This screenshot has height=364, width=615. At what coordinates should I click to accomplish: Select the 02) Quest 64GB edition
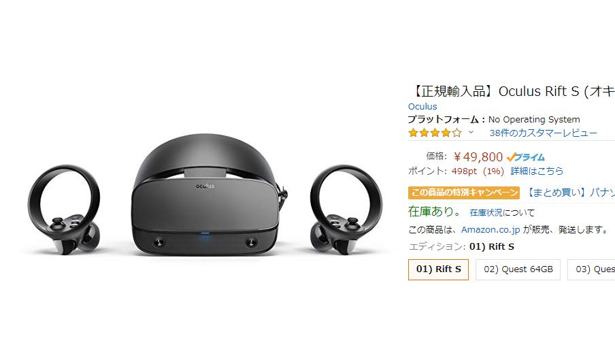pos(518,269)
